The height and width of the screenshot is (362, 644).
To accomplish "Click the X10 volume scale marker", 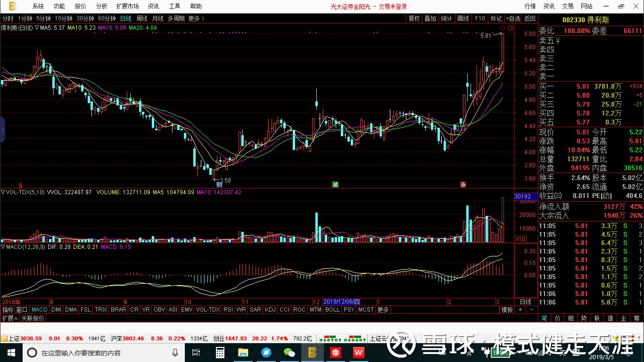I will 520,239.
